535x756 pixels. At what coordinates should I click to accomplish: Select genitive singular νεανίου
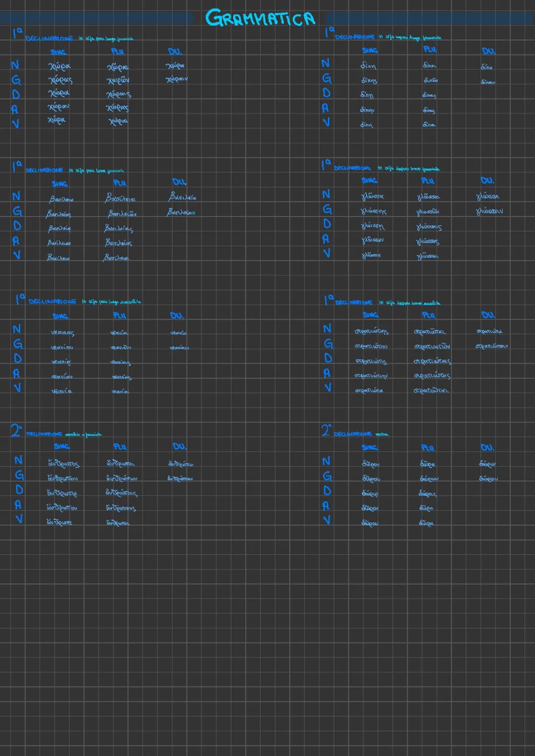click(x=62, y=348)
